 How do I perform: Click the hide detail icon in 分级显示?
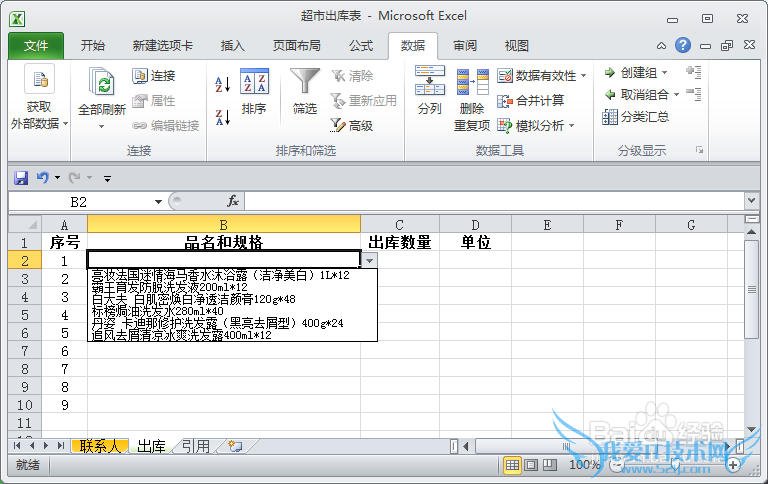pos(694,94)
